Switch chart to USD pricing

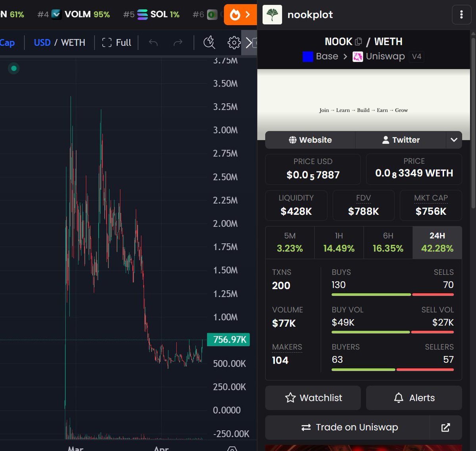coord(42,42)
